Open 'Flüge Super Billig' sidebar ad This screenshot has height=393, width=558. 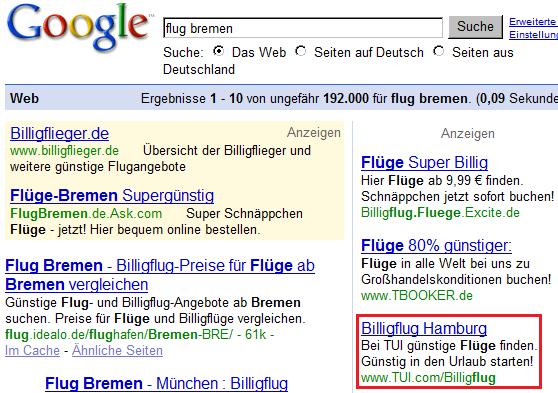coord(425,163)
